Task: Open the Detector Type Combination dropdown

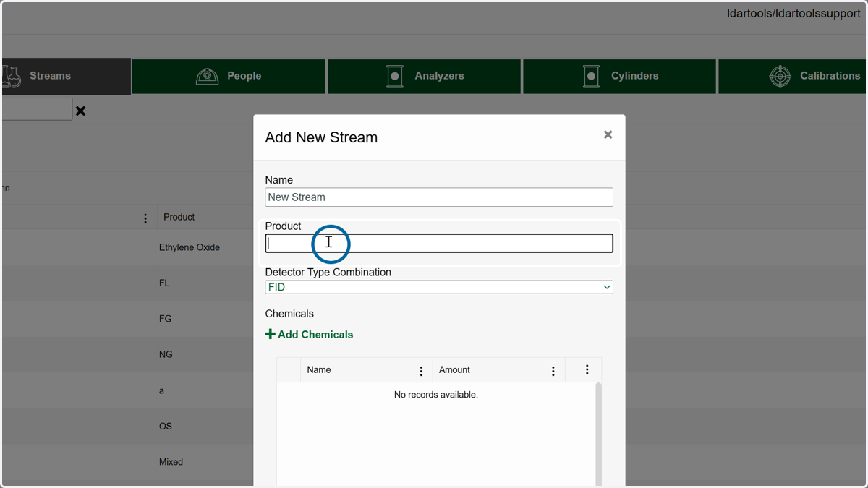Action: 439,287
